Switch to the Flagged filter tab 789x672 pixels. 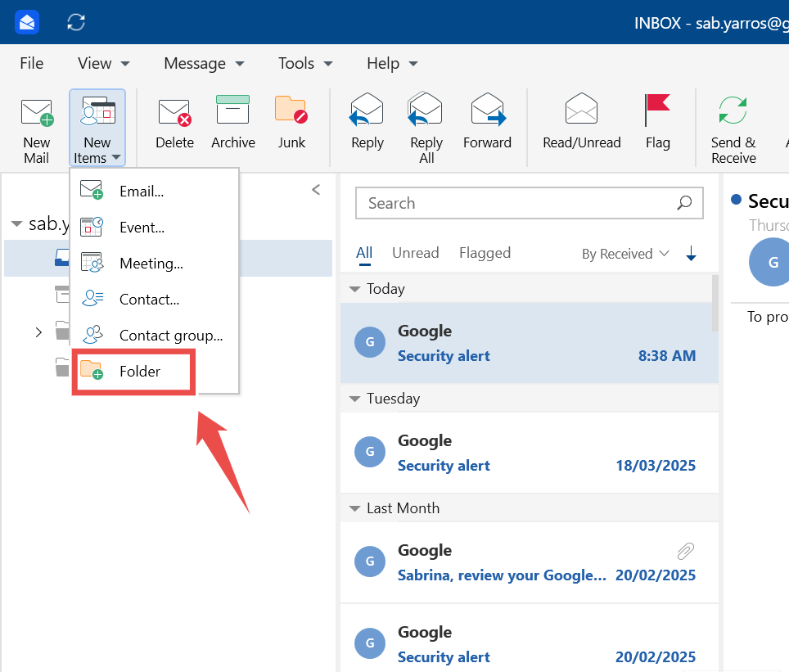point(485,253)
